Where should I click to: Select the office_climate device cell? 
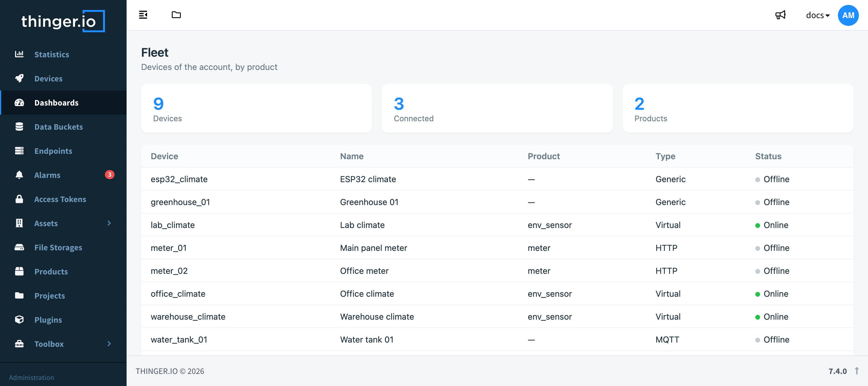(x=178, y=294)
